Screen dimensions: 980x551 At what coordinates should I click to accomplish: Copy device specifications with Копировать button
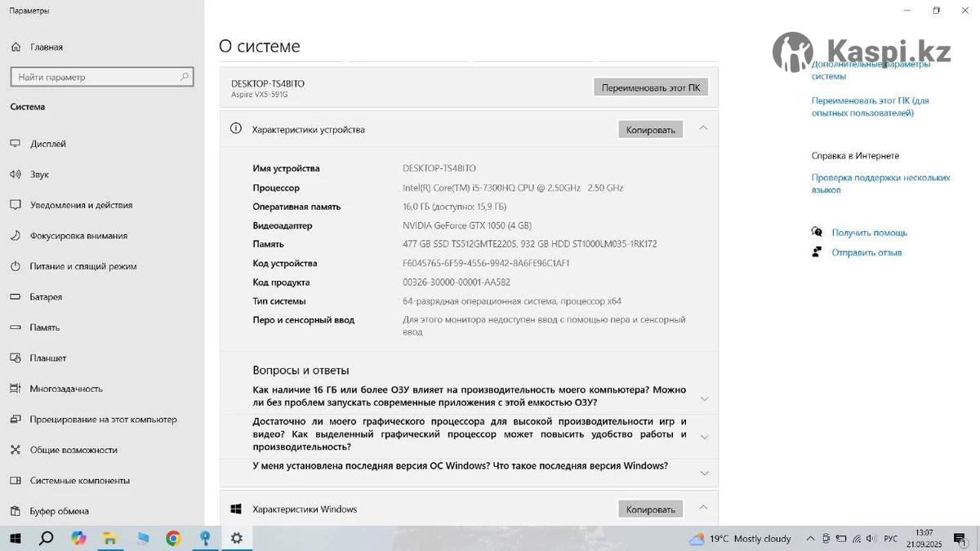click(650, 130)
